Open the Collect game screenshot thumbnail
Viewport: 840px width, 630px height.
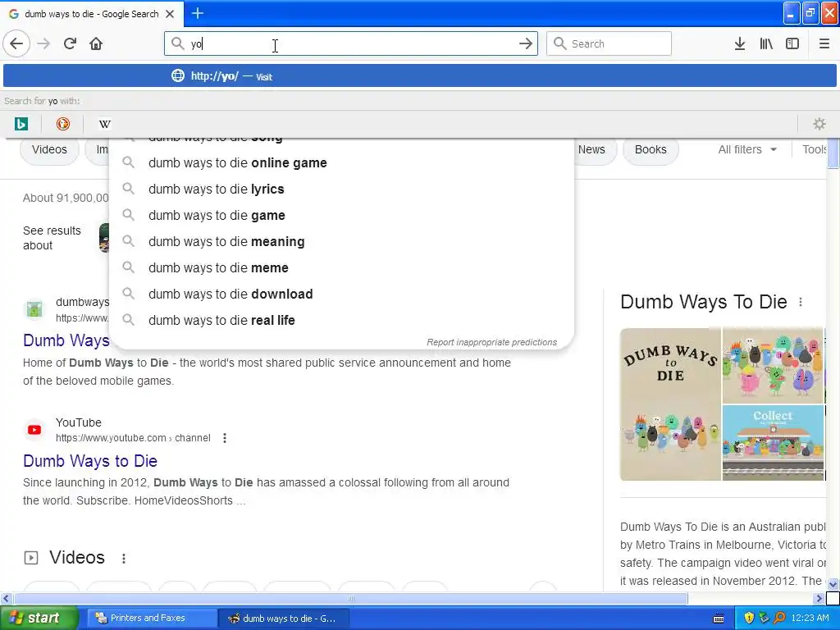pos(773,442)
